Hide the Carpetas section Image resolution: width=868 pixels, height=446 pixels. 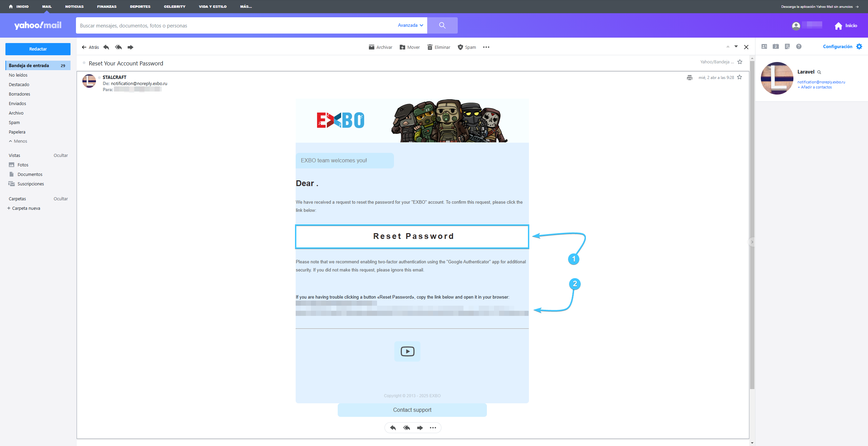61,199
